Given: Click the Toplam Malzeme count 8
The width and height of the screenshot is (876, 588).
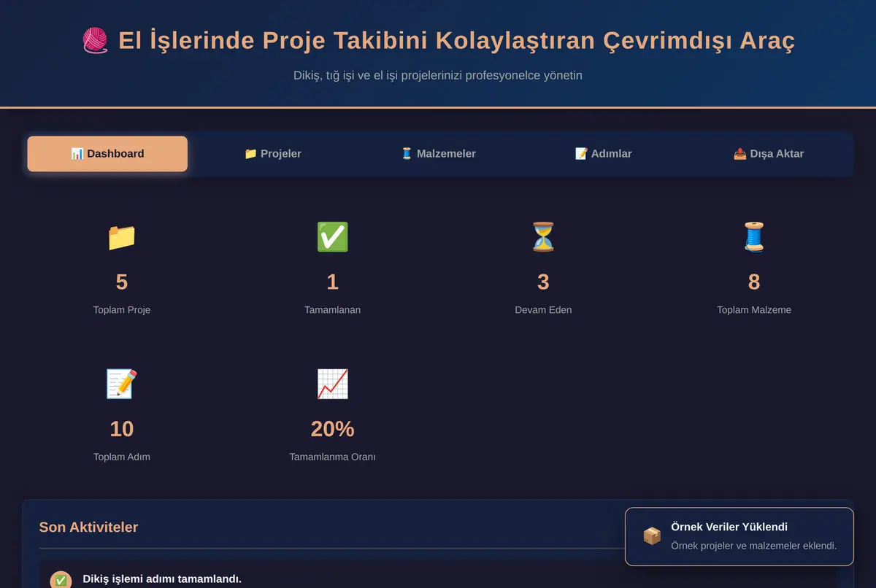Looking at the screenshot, I should [754, 282].
